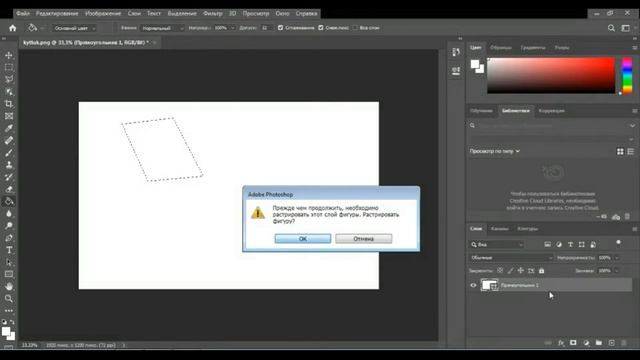640x360 pixels.
Task: Open the Фильтр menu
Action: (x=213, y=13)
